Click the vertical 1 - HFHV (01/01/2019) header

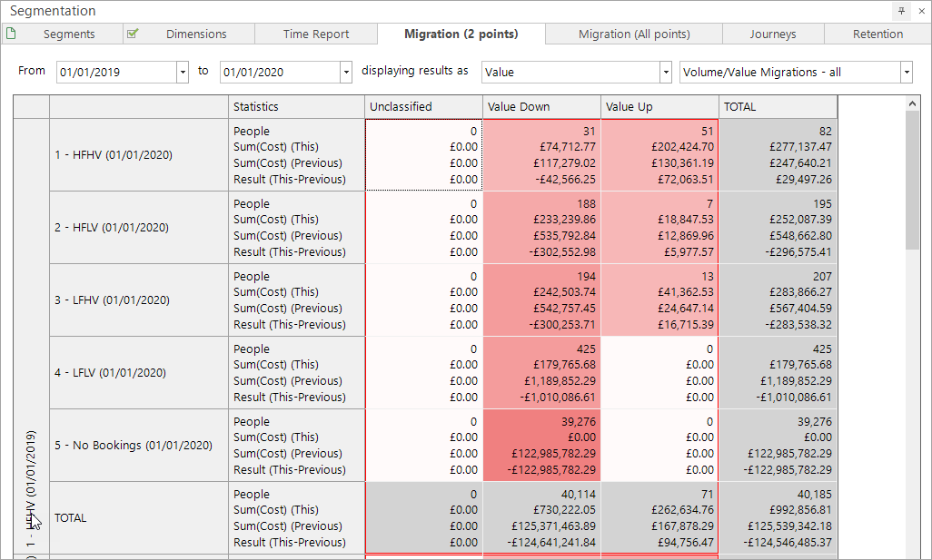pos(31,336)
